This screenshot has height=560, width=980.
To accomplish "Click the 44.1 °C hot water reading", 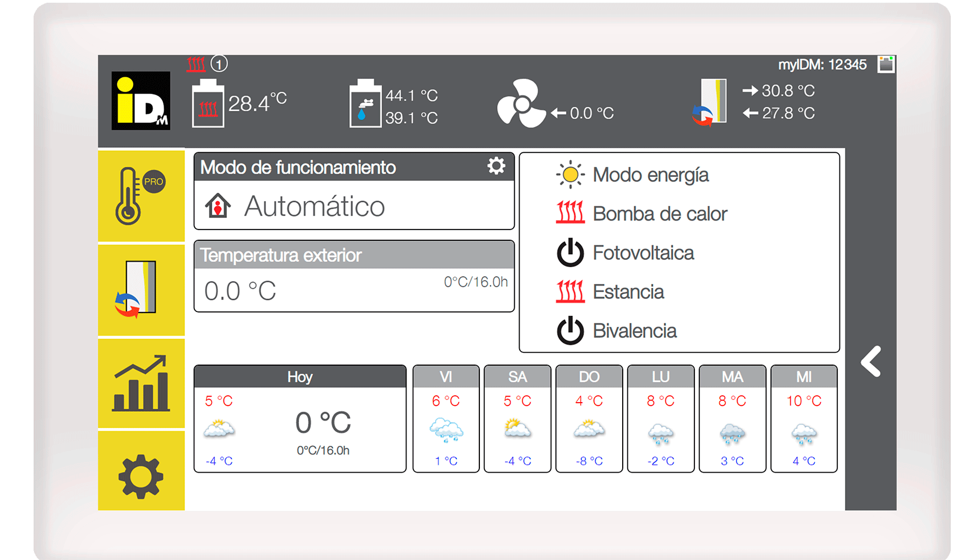I will point(412,96).
